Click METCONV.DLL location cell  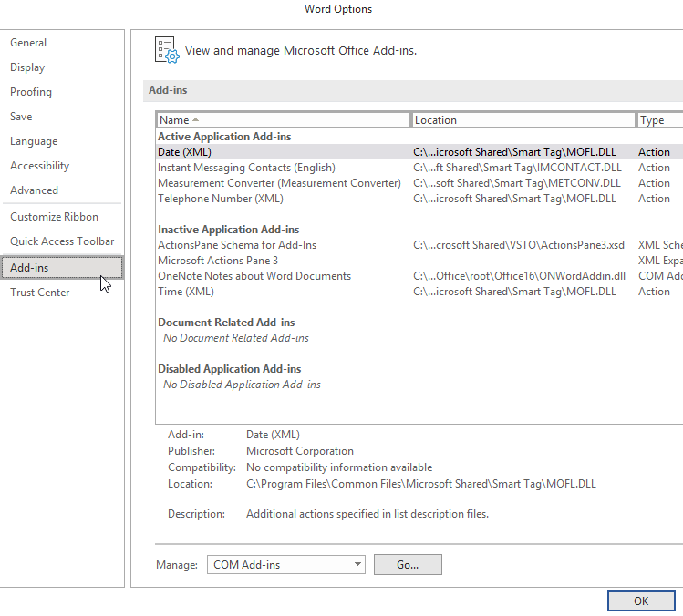coord(517,183)
